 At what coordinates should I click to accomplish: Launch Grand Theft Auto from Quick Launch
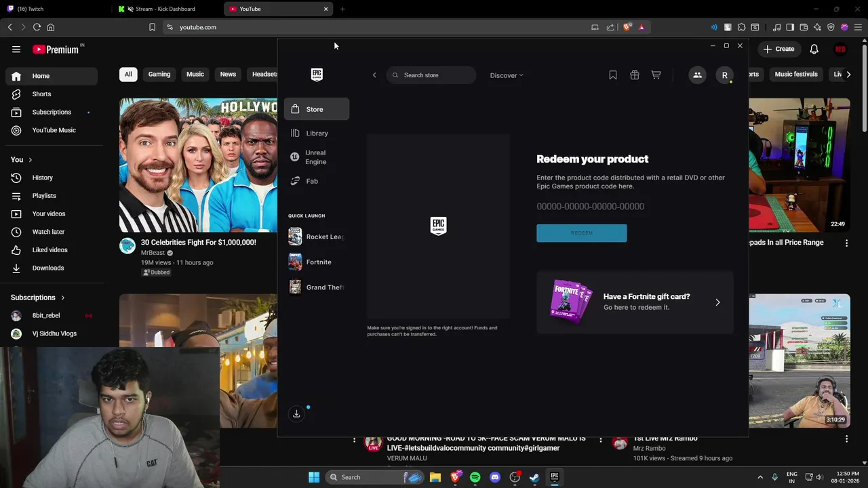coord(317,287)
